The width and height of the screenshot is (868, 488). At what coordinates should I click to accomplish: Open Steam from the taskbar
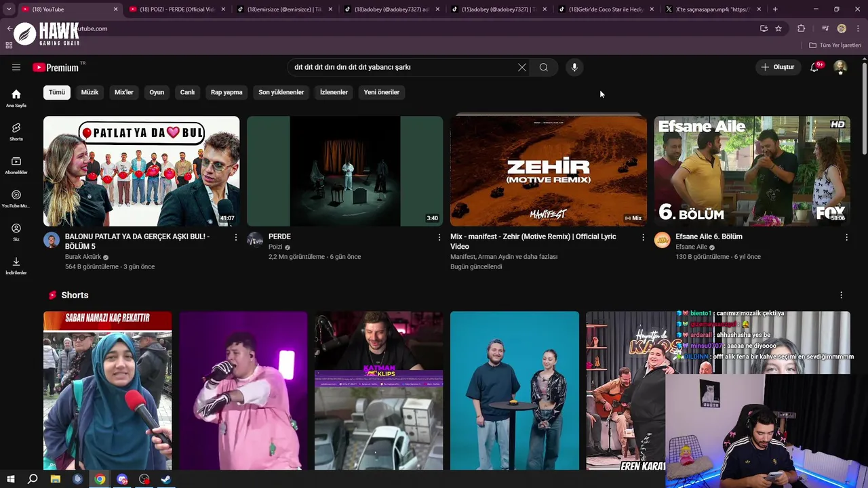[166, 479]
